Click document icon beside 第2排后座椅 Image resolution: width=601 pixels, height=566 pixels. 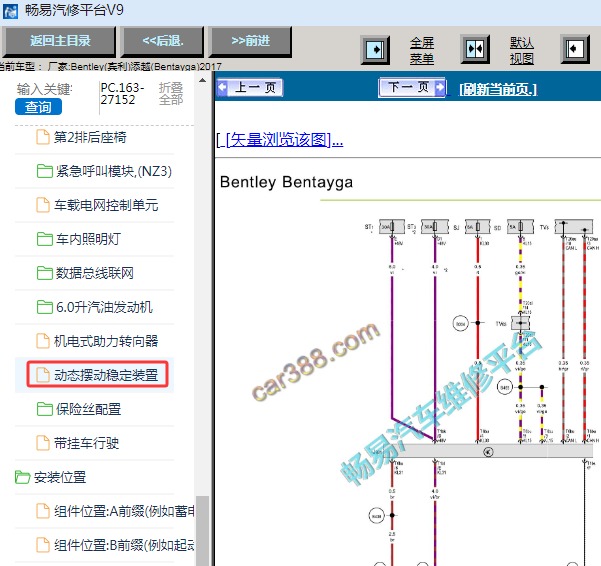[x=43, y=137]
